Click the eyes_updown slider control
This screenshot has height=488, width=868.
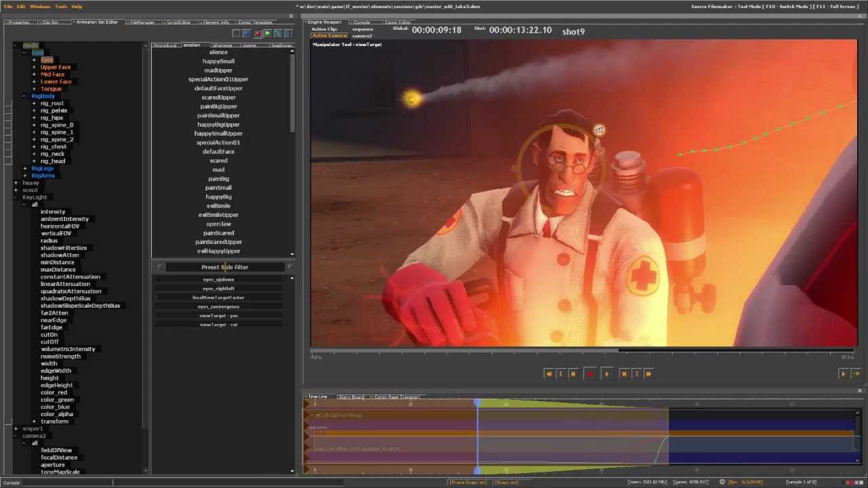pos(218,279)
